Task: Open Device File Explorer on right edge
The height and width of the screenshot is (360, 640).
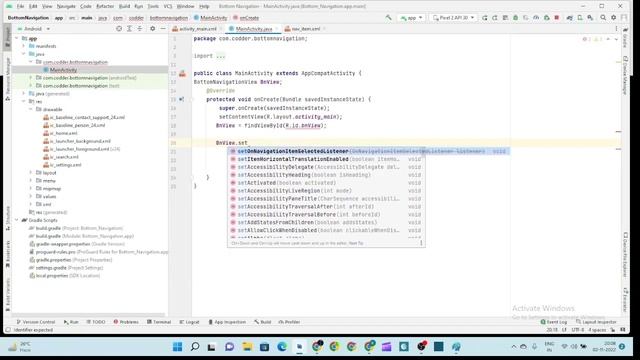Action: click(x=625, y=255)
